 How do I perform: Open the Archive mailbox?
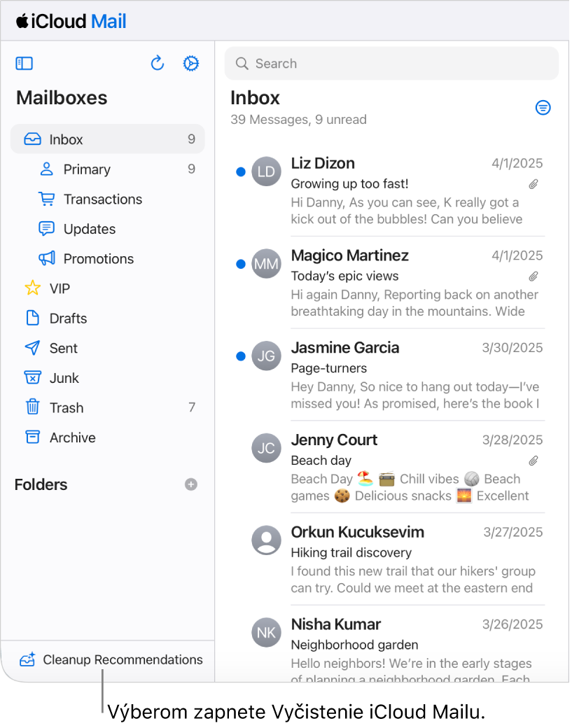[x=108, y=437]
